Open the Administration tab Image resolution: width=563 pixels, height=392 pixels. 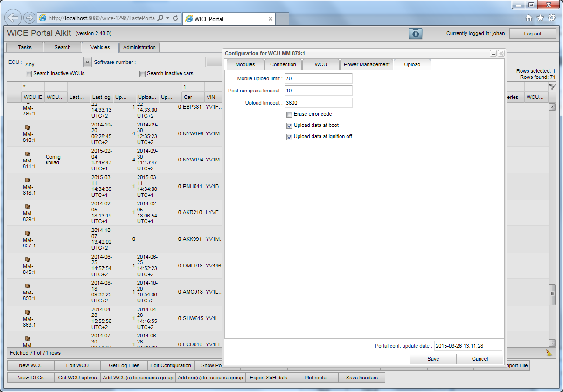coord(139,47)
